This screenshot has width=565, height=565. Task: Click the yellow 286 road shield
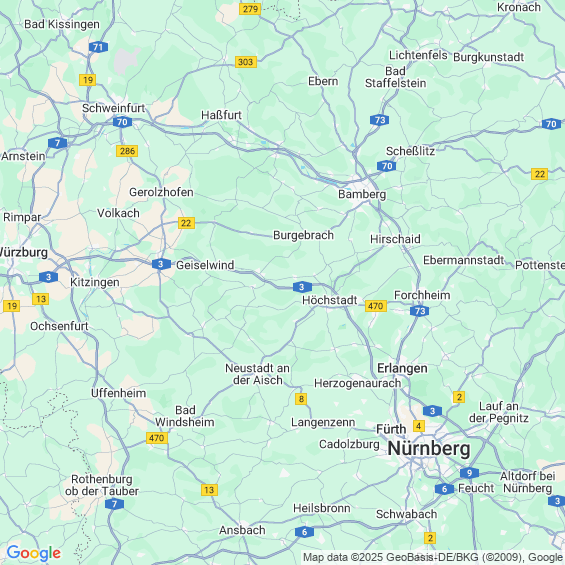127,151
